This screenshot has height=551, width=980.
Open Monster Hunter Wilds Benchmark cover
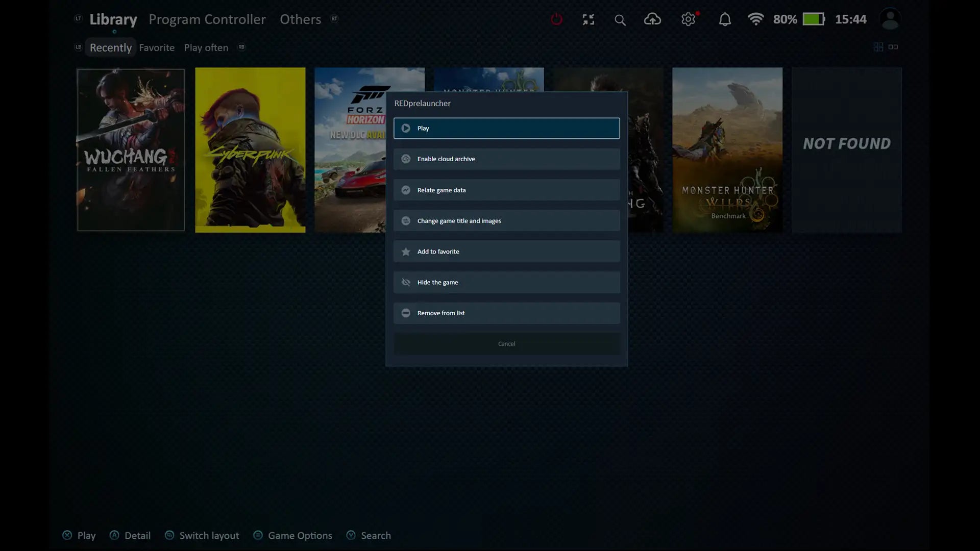pyautogui.click(x=727, y=150)
